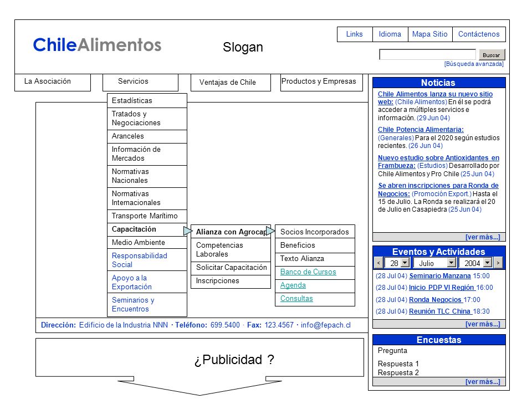Viewport: 532px width, 399px height.
Task: Click the Buscar button
Action: pos(492,55)
